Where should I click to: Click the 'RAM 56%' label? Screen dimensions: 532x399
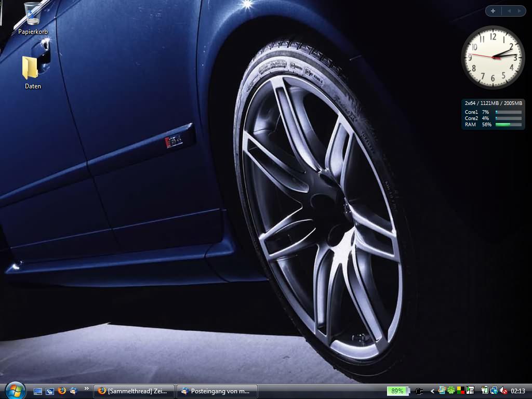click(x=478, y=125)
